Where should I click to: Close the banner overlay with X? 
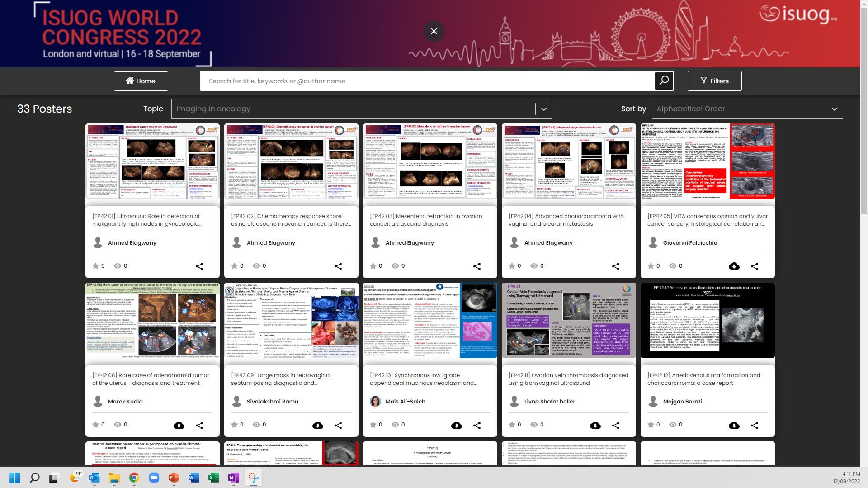coord(434,31)
